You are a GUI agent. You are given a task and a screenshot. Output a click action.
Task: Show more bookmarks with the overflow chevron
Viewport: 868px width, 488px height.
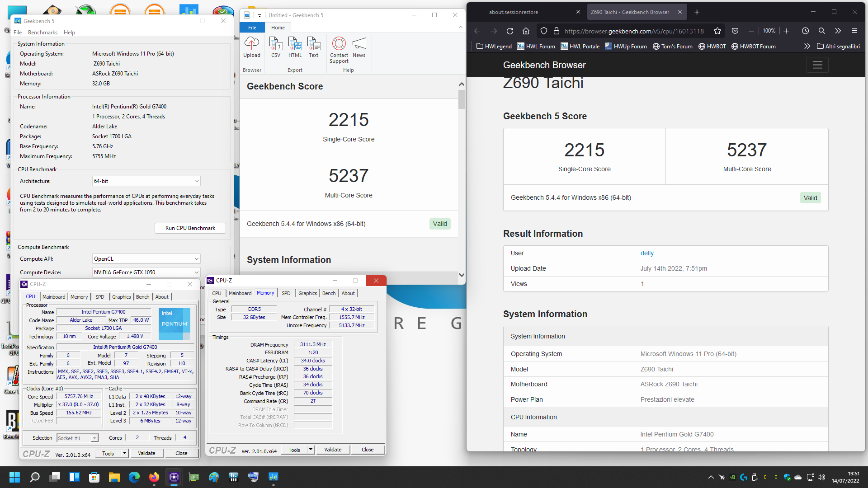807,46
